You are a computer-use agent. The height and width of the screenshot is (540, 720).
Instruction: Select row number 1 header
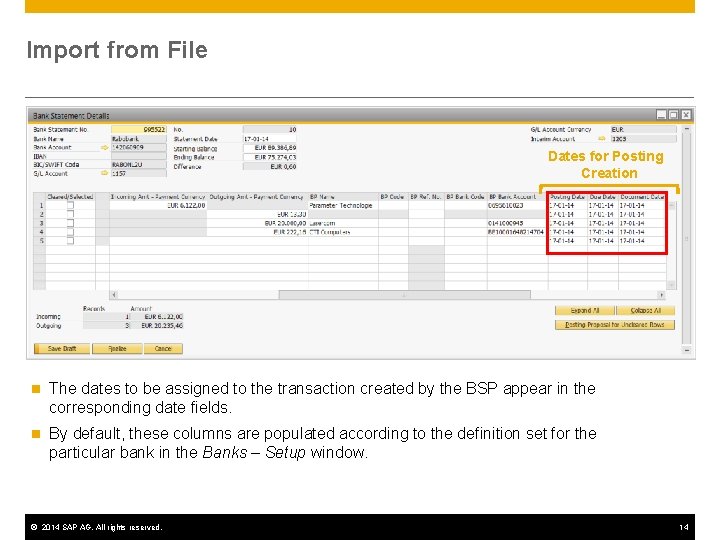click(x=39, y=205)
